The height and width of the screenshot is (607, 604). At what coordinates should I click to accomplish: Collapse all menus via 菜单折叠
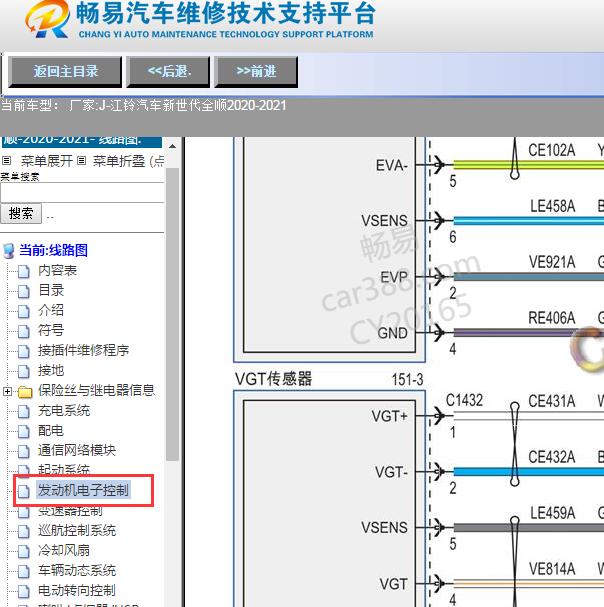119,161
